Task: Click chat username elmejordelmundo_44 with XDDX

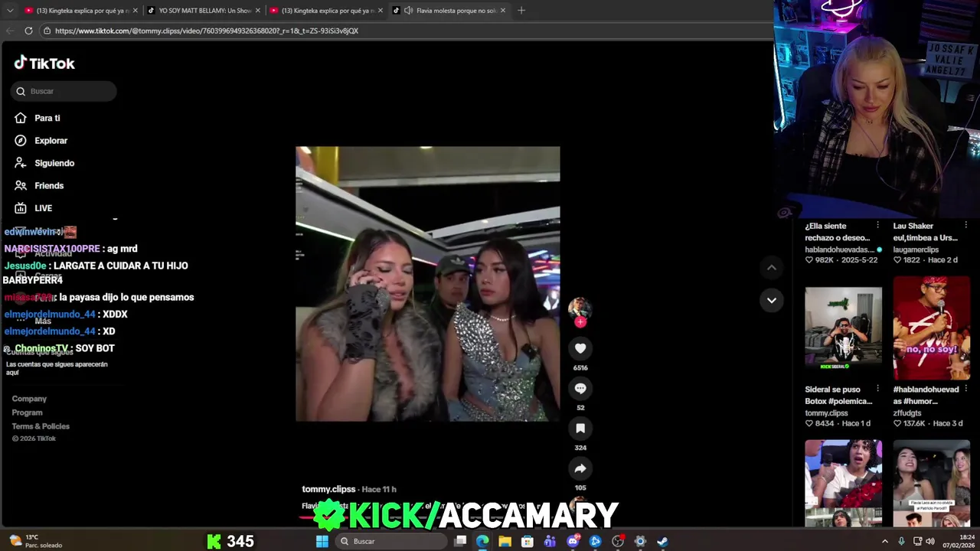Action: [x=50, y=315]
